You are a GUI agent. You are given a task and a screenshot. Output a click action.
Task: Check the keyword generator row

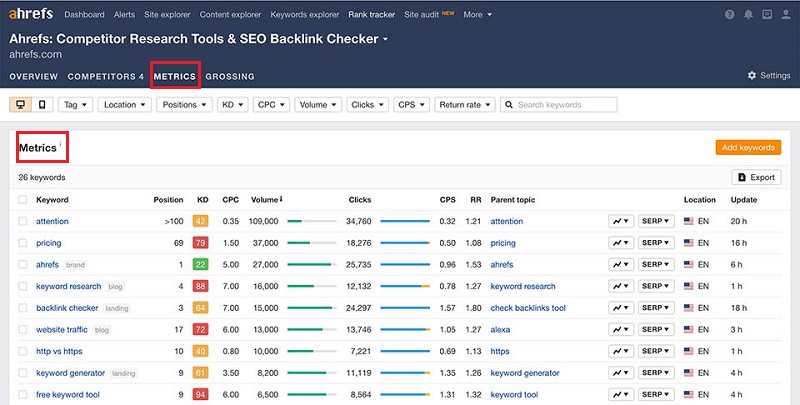(x=22, y=373)
